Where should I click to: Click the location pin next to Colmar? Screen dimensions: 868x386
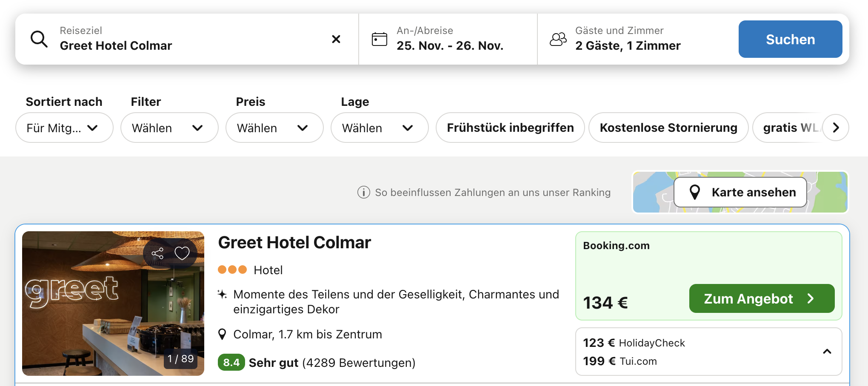point(222,335)
